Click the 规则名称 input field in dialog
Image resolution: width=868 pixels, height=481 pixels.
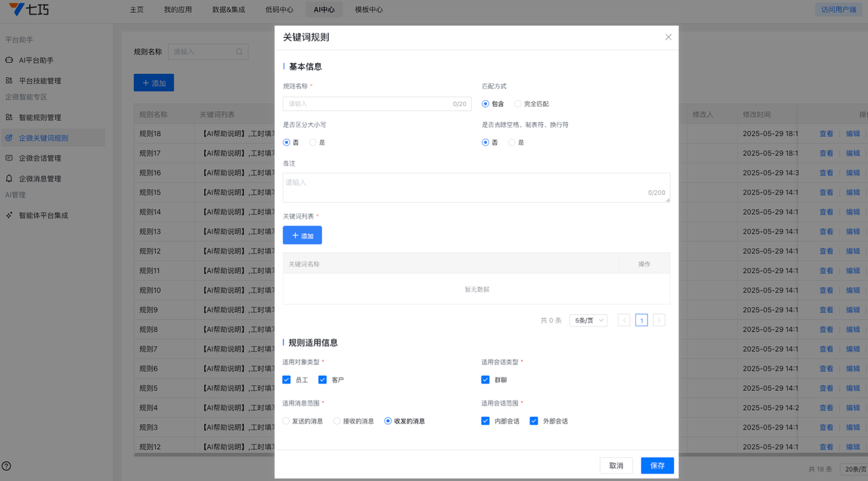tap(366, 104)
